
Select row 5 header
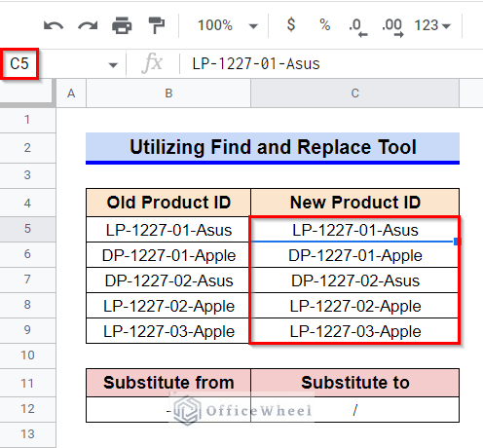coord(27,229)
